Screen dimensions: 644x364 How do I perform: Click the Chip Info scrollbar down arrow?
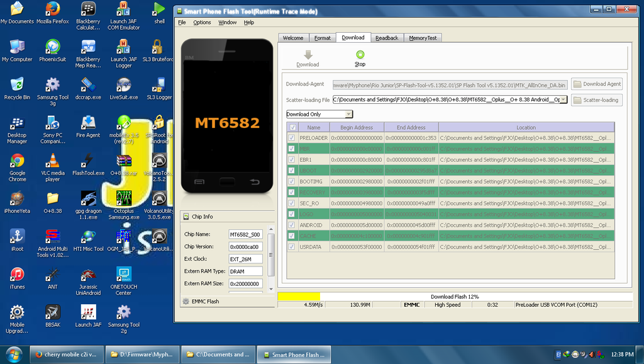pyautogui.click(x=270, y=289)
